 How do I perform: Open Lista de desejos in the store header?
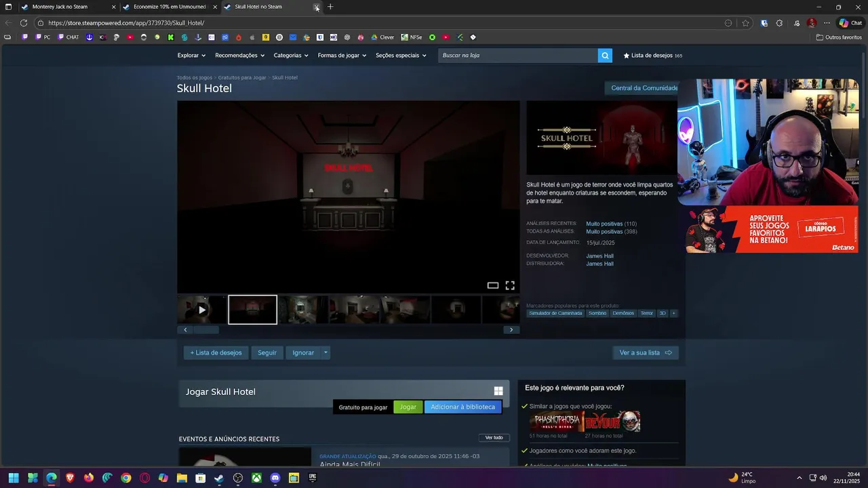point(652,56)
